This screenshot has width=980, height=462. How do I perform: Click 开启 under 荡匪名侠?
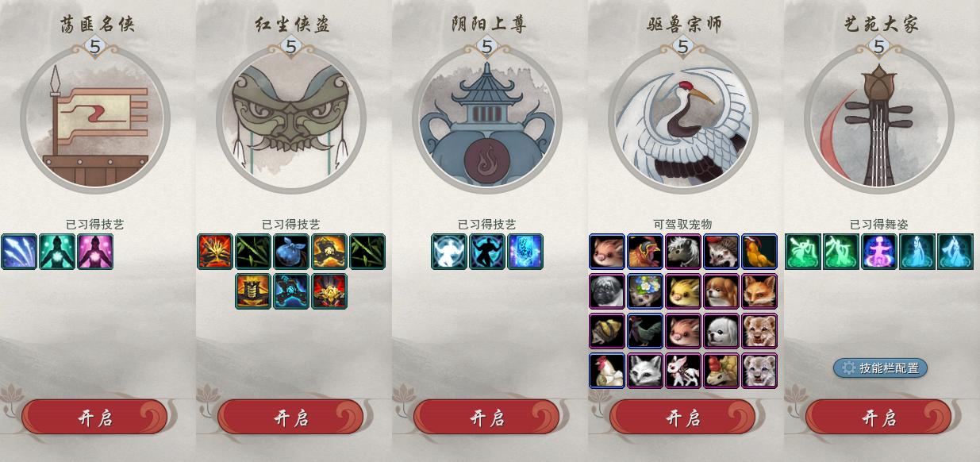coord(94,418)
